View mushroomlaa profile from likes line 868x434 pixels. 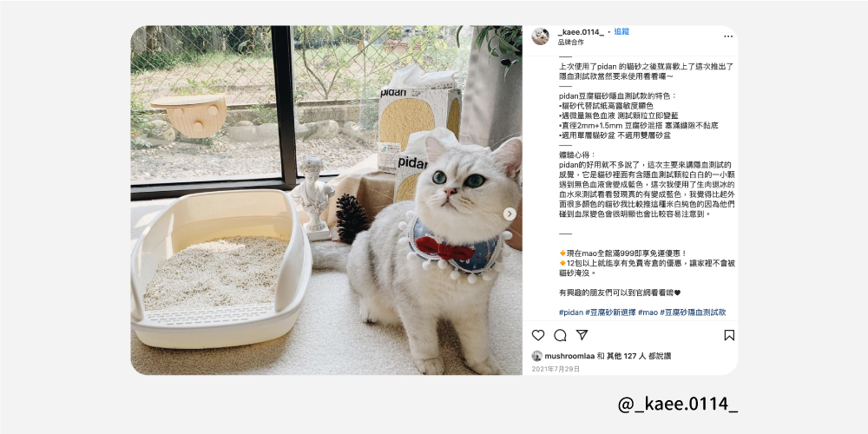coord(569,356)
